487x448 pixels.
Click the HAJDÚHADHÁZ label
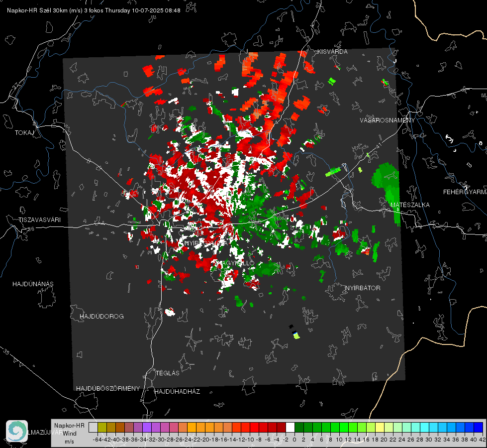point(177,391)
